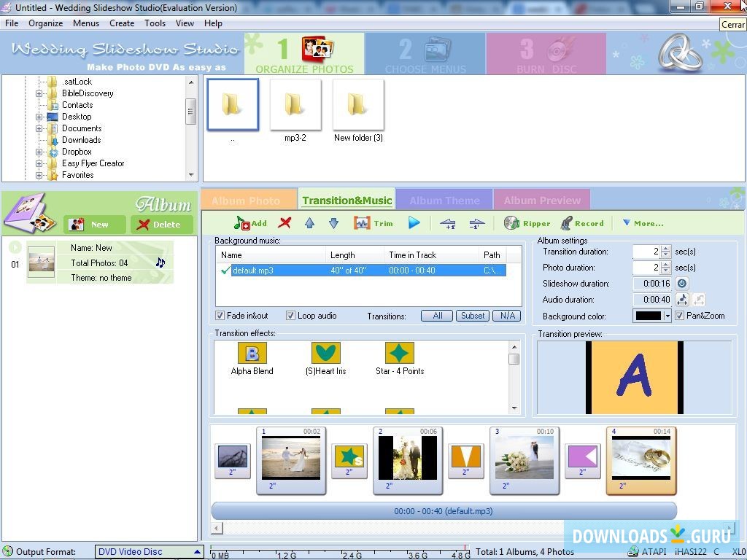Select the Downloads folder in tree
747x560 pixels.
81,140
